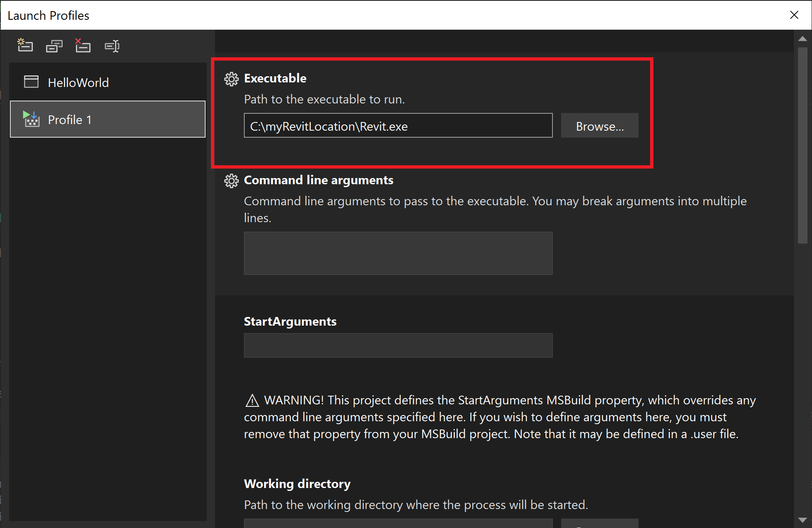Click the vertical scrollbar thumb
812x528 pixels.
[x=802, y=144]
